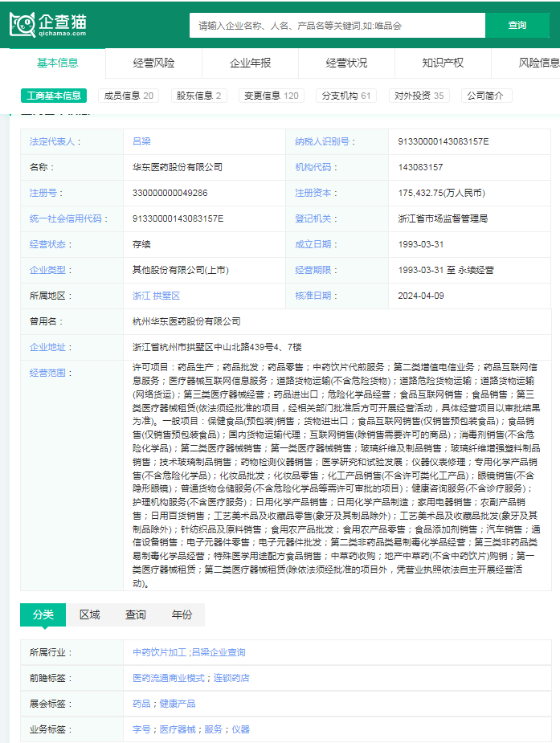
Task: Open 分支机构 list of 61
Action: (346, 96)
